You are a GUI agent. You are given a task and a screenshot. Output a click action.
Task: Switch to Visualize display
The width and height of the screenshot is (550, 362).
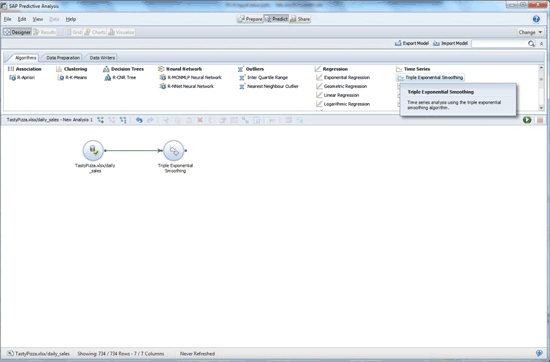coord(121,32)
